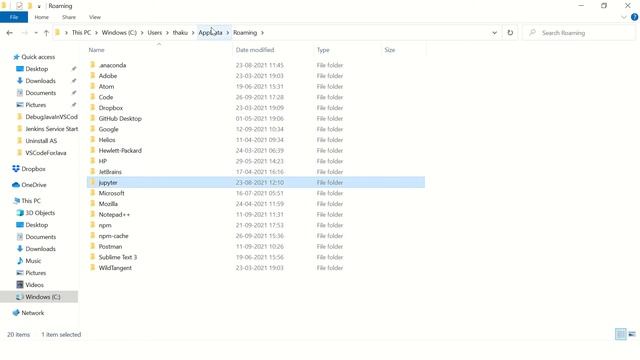Click the Up one level arrow
Screen dimensions: 640x360
tap(46, 33)
